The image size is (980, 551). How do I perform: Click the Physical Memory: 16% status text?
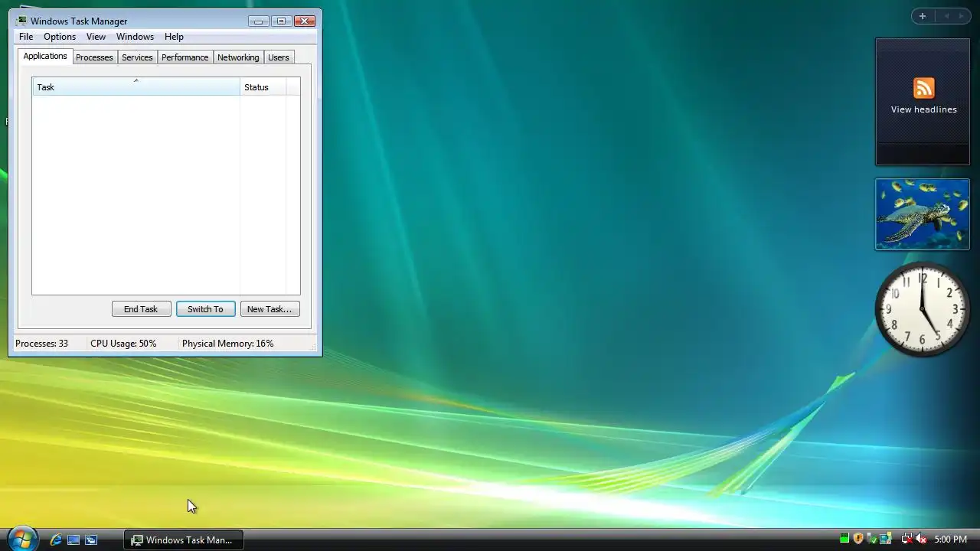click(x=227, y=344)
